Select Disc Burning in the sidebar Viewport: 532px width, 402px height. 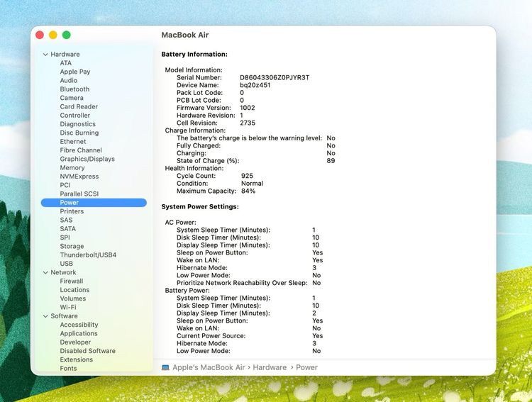point(79,133)
